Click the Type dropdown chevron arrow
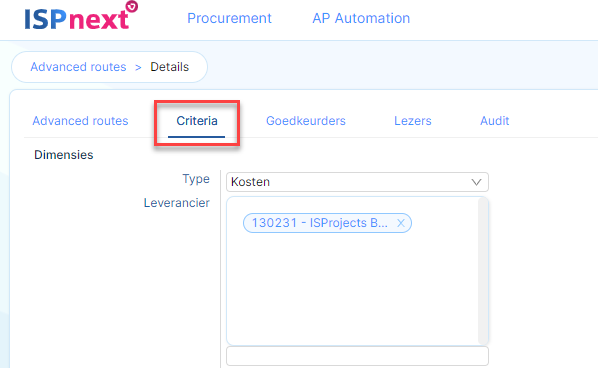 [x=476, y=182]
